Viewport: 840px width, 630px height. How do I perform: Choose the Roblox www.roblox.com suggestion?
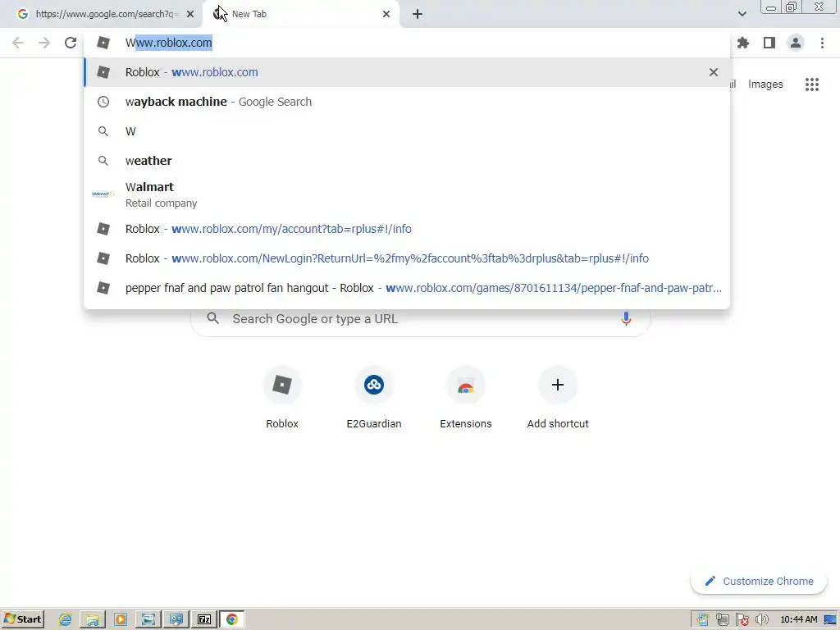[x=407, y=72]
